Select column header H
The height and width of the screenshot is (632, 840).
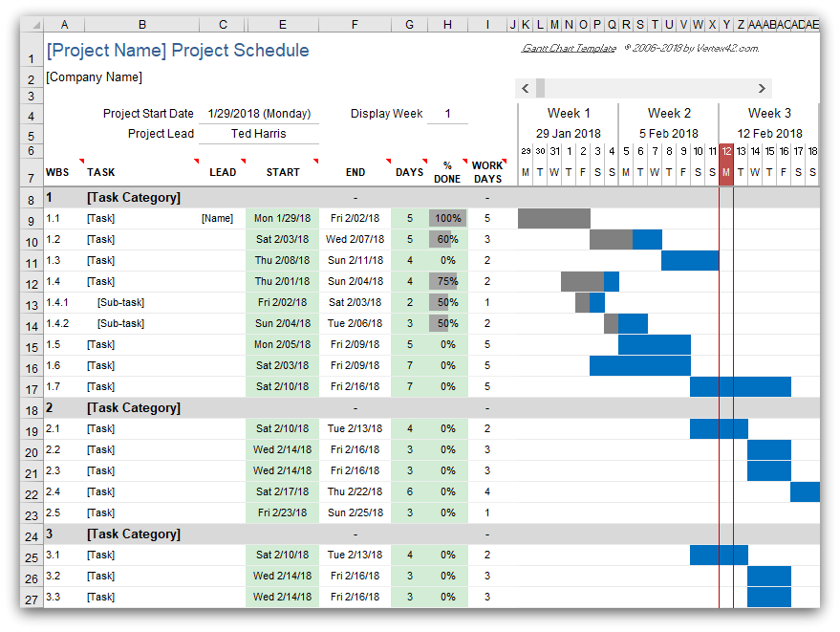(447, 25)
